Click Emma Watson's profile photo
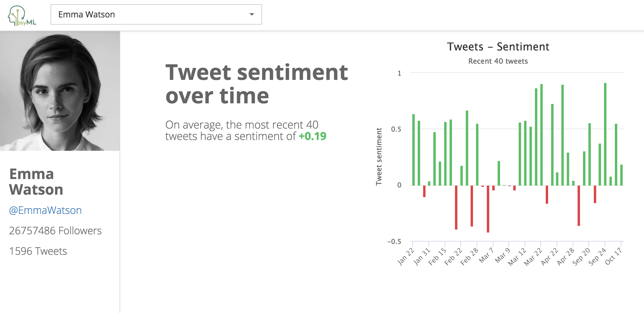Screen dimensions: 644x313 pos(60,91)
